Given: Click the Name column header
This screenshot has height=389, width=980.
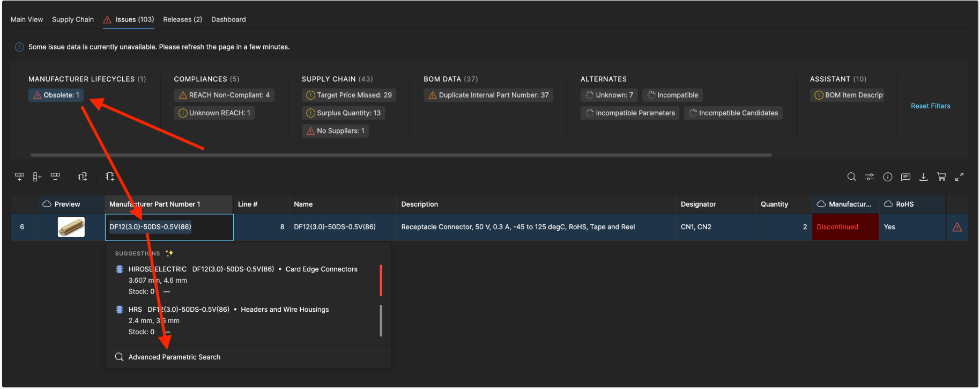Looking at the screenshot, I should (343, 204).
